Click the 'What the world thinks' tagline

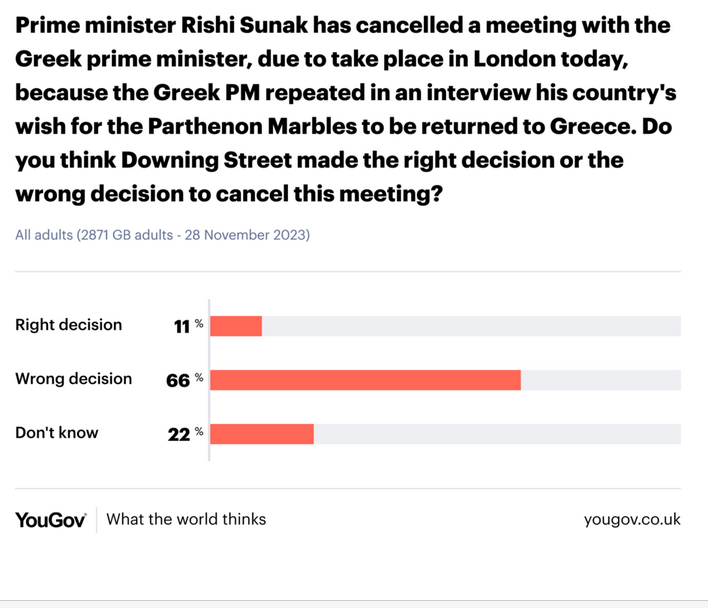[186, 519]
